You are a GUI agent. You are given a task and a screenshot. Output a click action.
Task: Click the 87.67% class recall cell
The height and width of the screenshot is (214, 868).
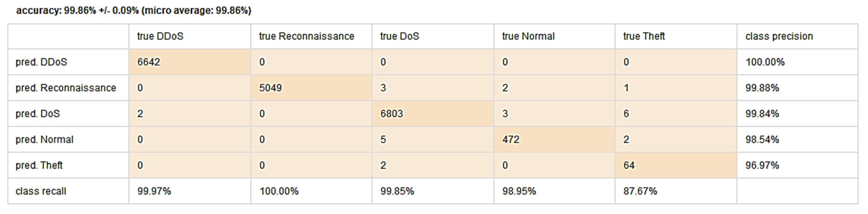(640, 191)
